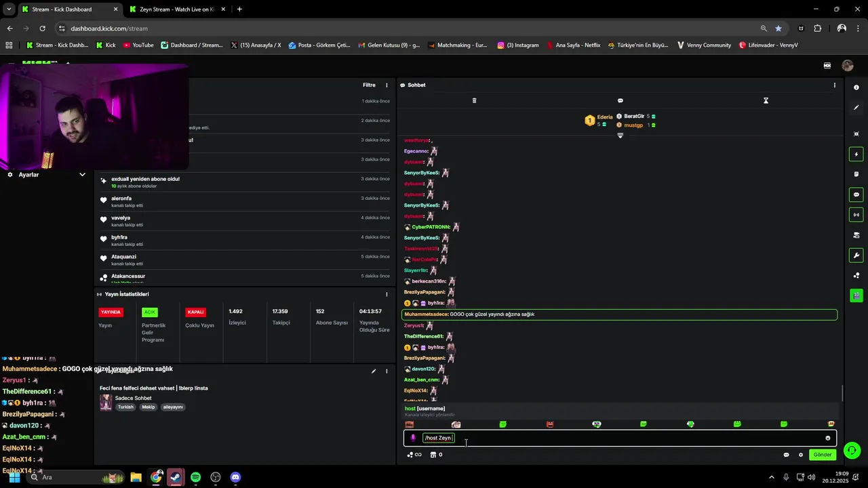
Task: Click the speech bubble icon in chat toolbar
Action: (620, 100)
